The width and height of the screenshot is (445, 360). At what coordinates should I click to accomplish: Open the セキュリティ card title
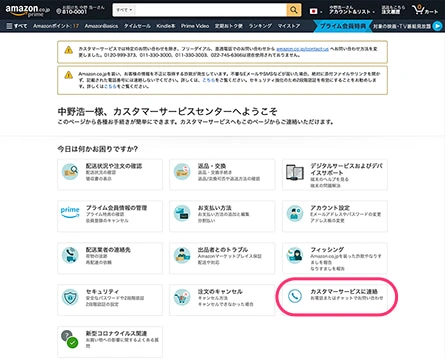click(x=102, y=291)
